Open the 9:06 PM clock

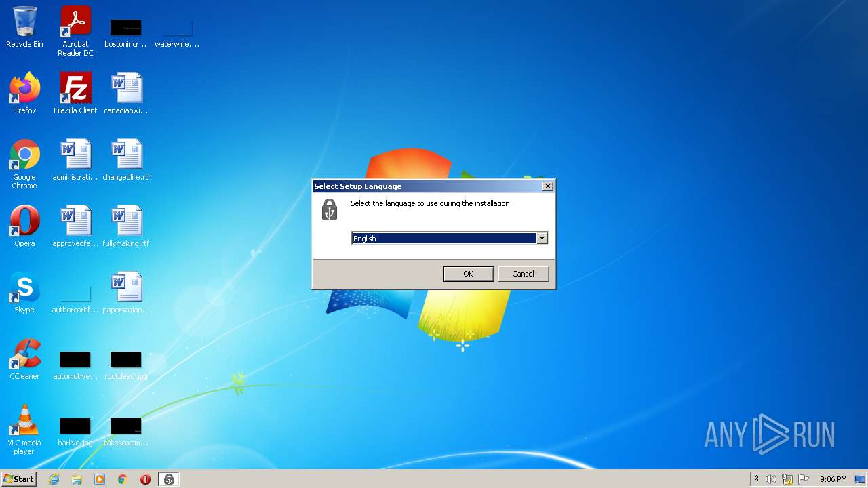pyautogui.click(x=833, y=479)
